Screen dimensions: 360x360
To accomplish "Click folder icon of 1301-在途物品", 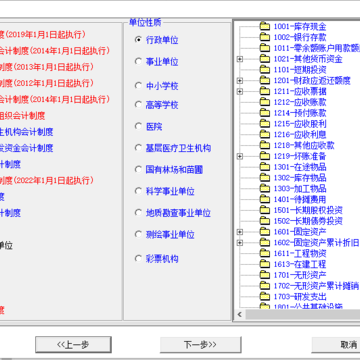I will coord(265,167).
